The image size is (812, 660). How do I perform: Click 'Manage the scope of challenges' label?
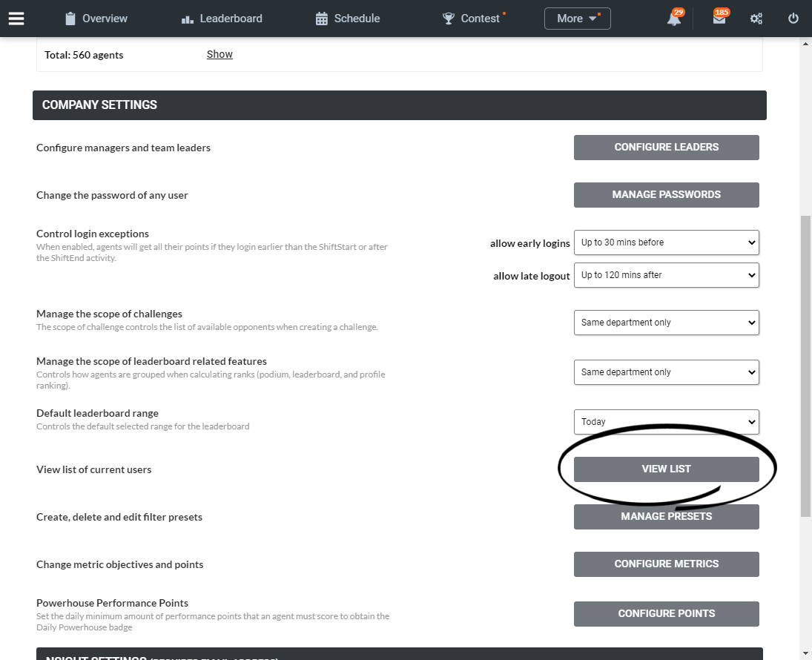109,314
